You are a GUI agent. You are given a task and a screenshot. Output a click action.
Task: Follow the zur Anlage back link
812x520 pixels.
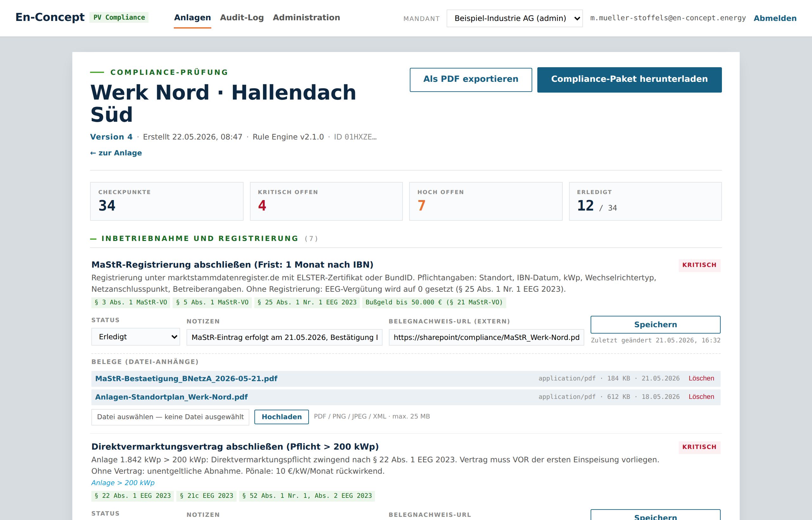pyautogui.click(x=116, y=153)
